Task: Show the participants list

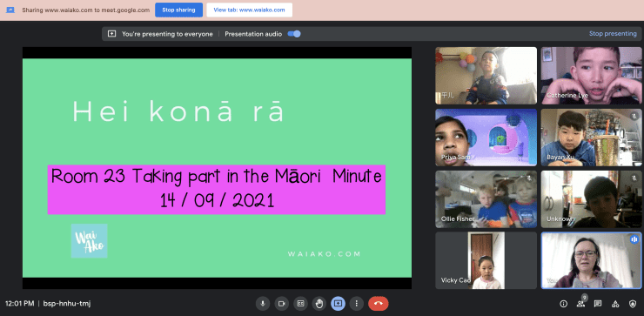Action: [580, 304]
